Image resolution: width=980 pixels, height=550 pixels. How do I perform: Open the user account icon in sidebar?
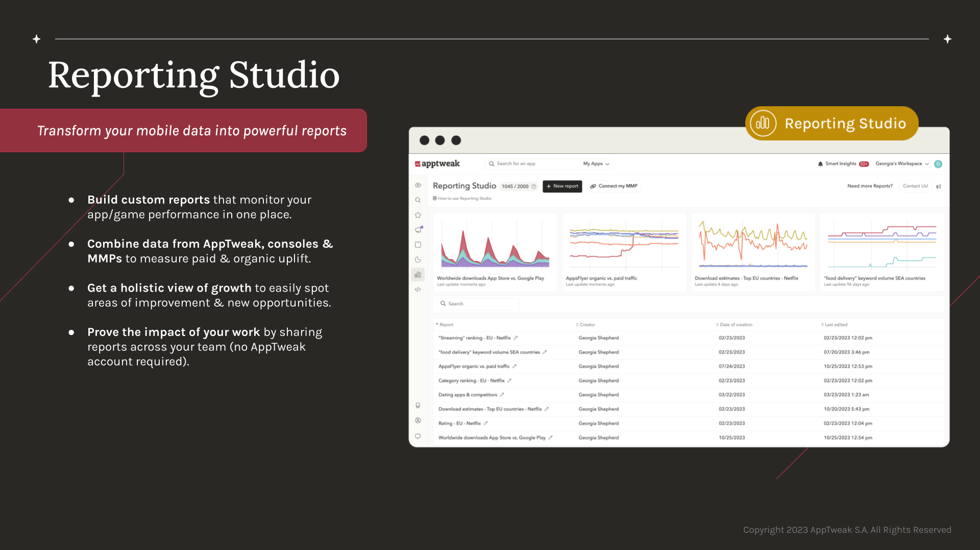(418, 421)
